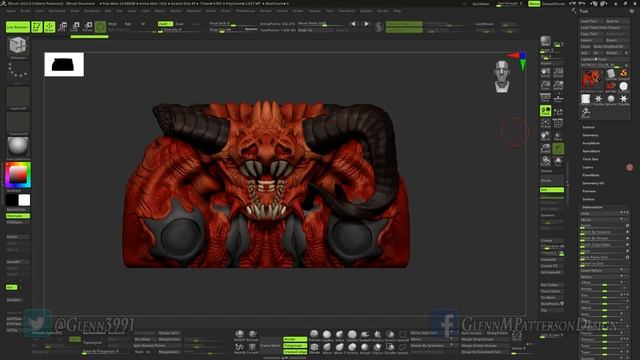Click Load Tool button
The image size is (640, 360).
pyautogui.click(x=591, y=21)
